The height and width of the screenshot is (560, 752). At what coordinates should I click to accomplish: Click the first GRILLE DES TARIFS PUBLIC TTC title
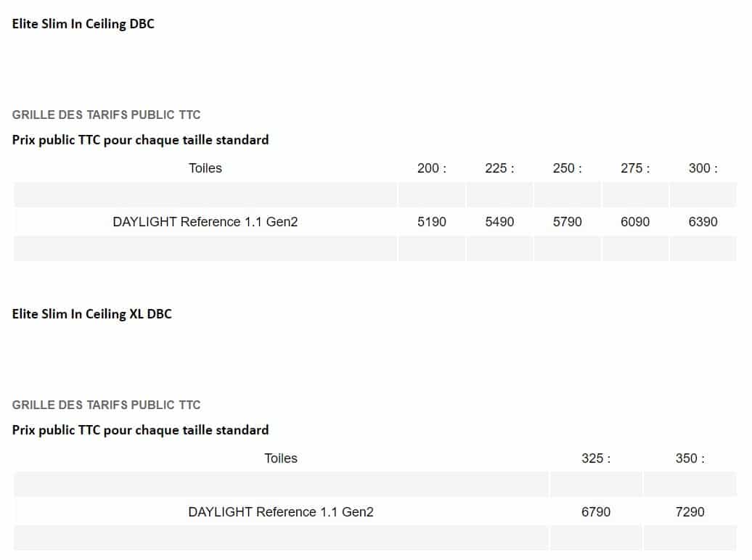click(106, 115)
